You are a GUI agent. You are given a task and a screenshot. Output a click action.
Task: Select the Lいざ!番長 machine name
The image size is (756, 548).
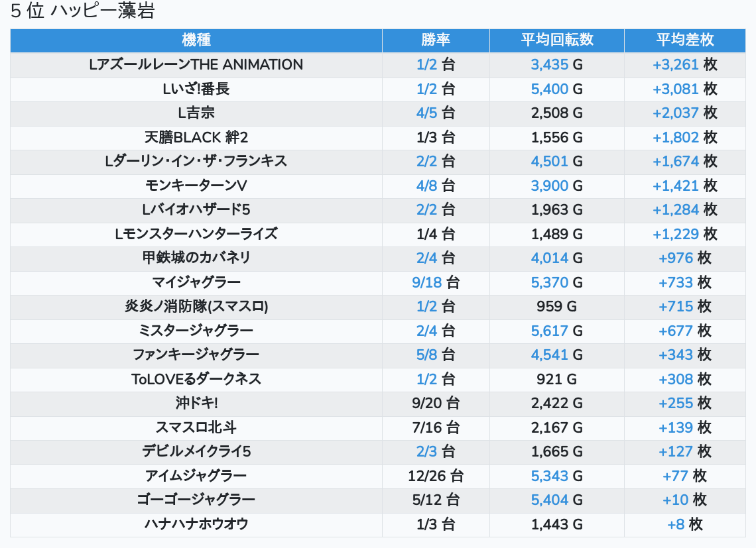(x=196, y=89)
